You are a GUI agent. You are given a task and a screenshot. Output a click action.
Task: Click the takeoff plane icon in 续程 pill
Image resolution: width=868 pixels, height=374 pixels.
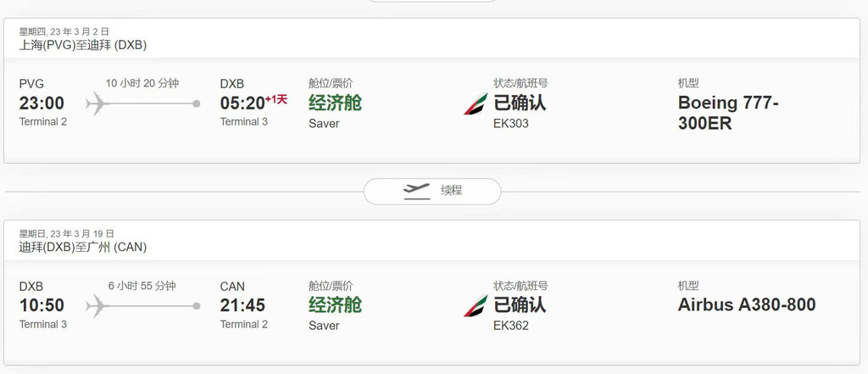[416, 191]
